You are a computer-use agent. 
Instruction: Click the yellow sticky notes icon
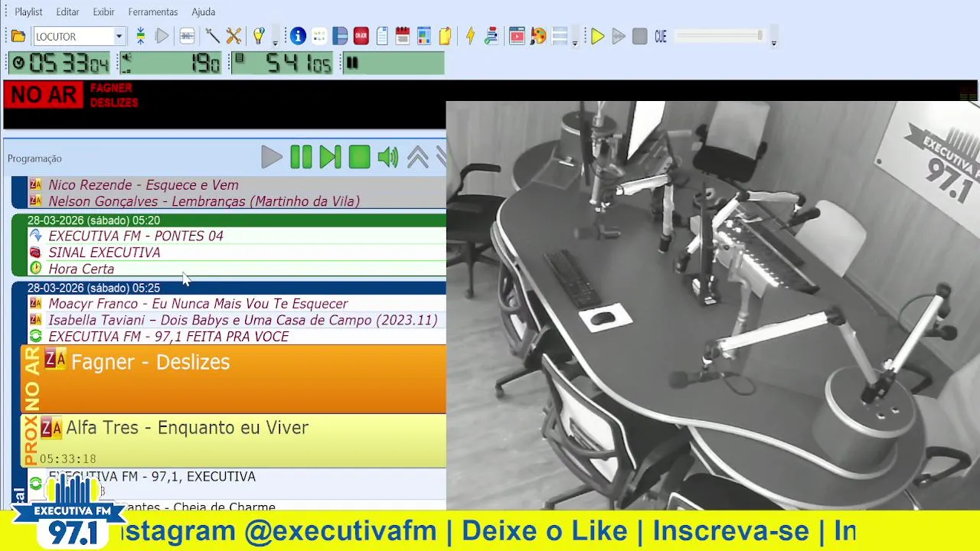pos(445,36)
